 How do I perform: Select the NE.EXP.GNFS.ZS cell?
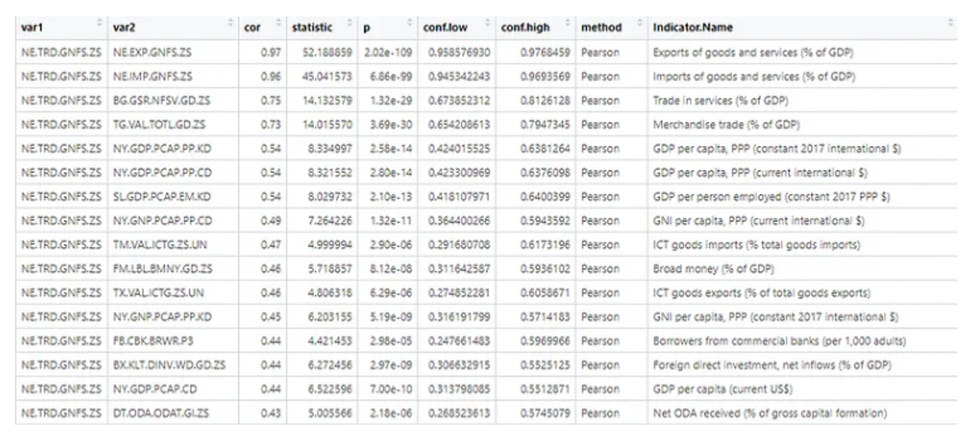tap(173, 52)
